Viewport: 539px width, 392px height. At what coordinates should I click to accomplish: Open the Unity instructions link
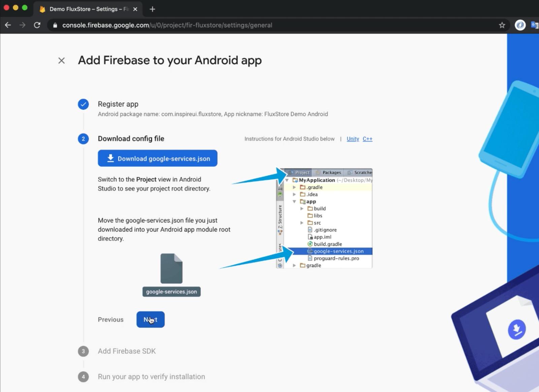click(353, 139)
